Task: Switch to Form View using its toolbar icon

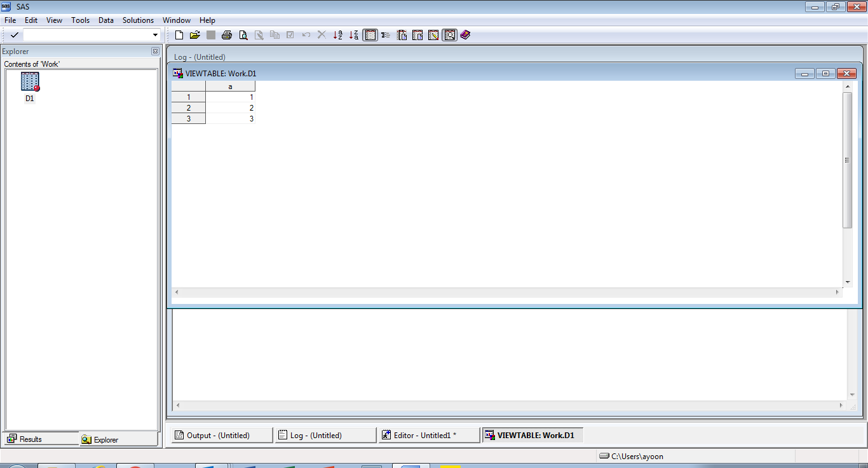Action: click(386, 35)
